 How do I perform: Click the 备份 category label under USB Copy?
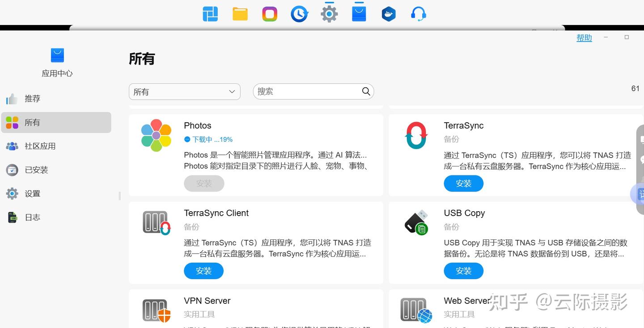tap(452, 227)
